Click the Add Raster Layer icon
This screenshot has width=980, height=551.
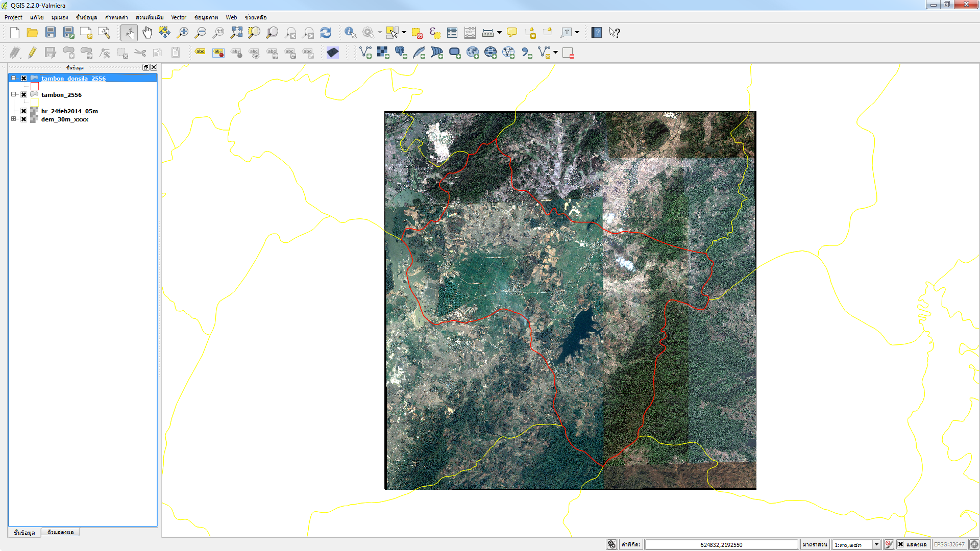(383, 53)
